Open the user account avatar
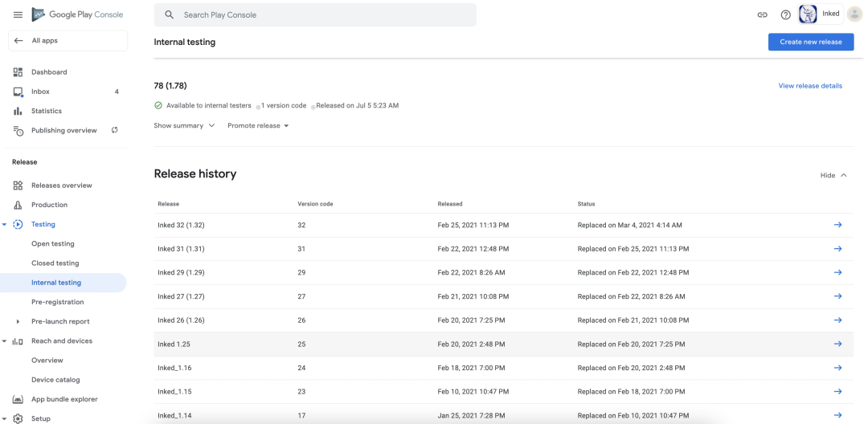Screen dimensions: 868x424 pos(854,14)
